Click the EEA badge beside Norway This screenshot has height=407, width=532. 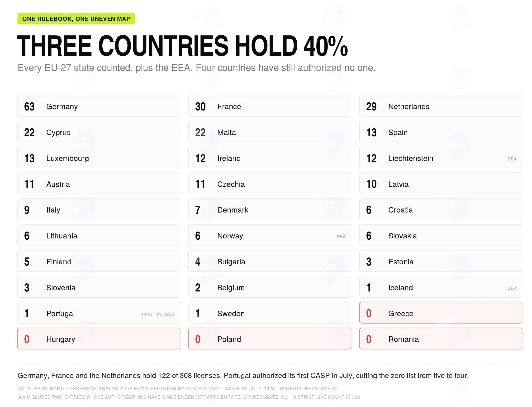point(341,237)
